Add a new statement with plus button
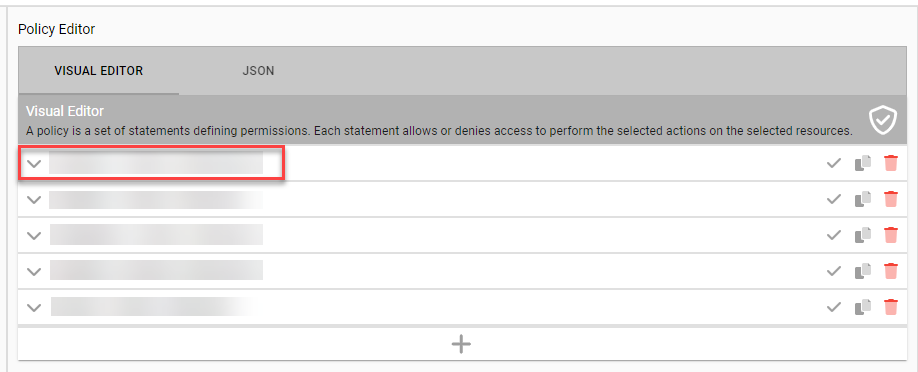Screen dimensions: 918x372 [x=461, y=344]
